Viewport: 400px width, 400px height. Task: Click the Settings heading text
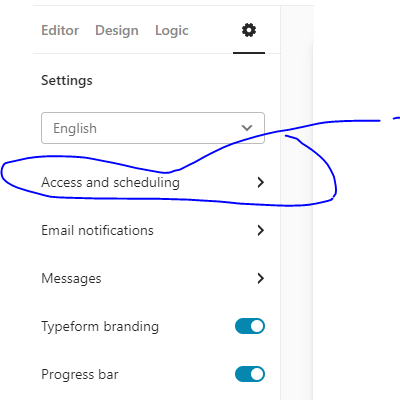click(x=67, y=81)
